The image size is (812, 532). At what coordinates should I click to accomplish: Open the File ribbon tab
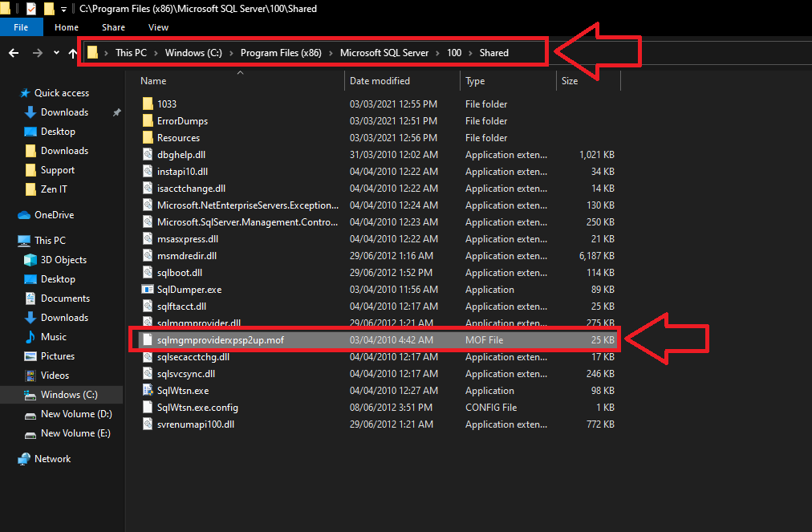coord(21,27)
